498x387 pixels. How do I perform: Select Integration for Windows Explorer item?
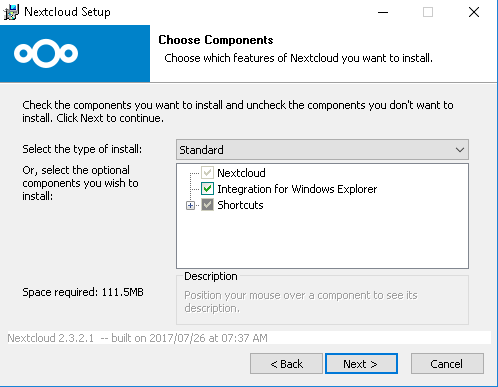tap(297, 189)
